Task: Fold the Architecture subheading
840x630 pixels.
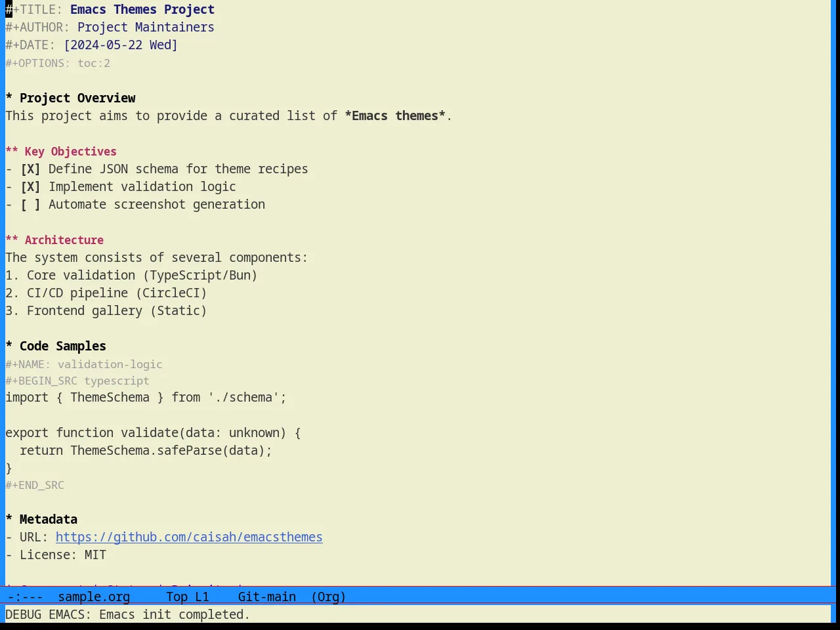Action: pyautogui.click(x=54, y=240)
